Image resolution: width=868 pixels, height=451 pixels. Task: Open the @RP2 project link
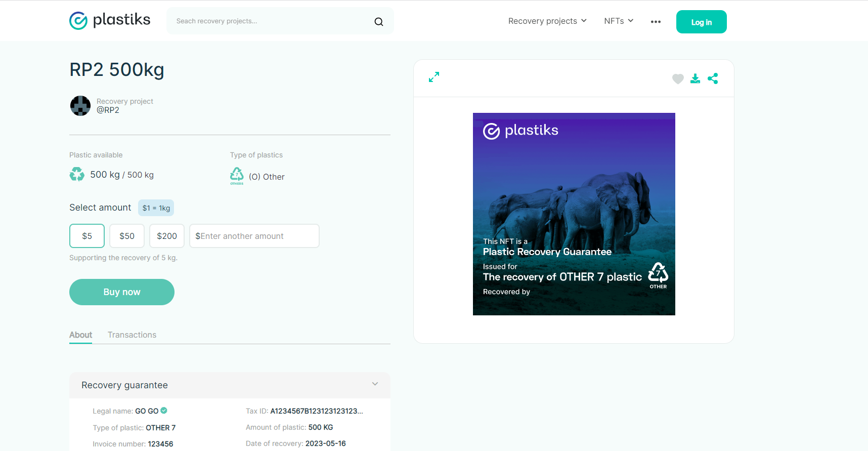coord(108,110)
